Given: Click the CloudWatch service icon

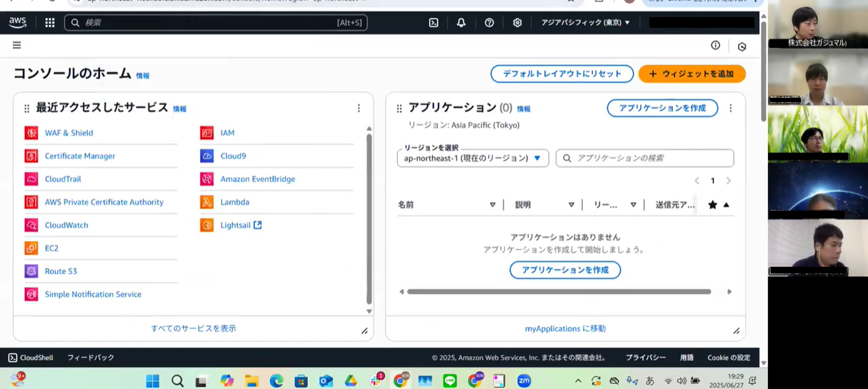Looking at the screenshot, I should point(31,225).
